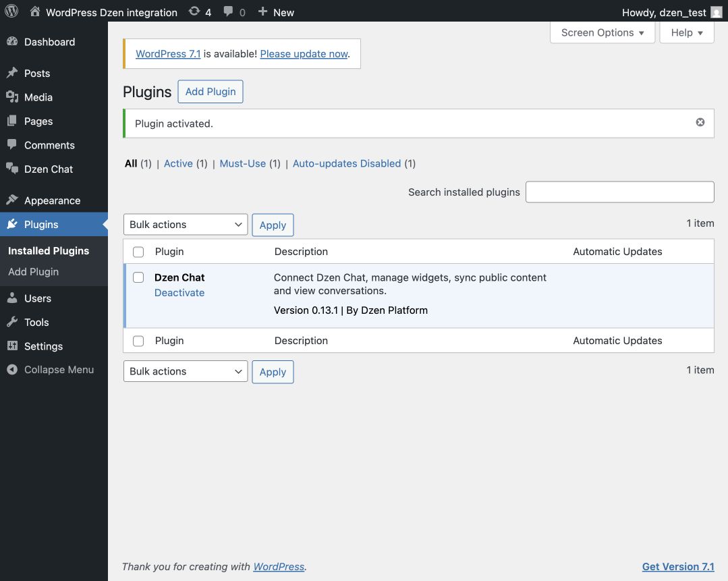Open the updates icon showing 4
The image size is (728, 581).
point(194,11)
